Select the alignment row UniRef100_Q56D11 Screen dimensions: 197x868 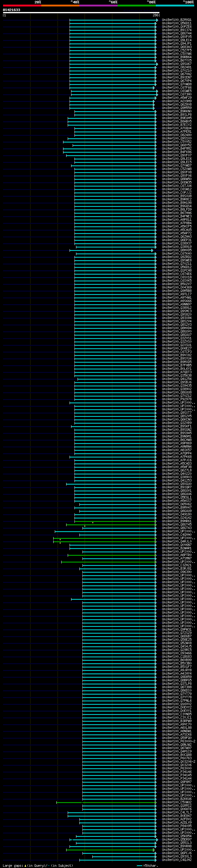pos(176,24)
